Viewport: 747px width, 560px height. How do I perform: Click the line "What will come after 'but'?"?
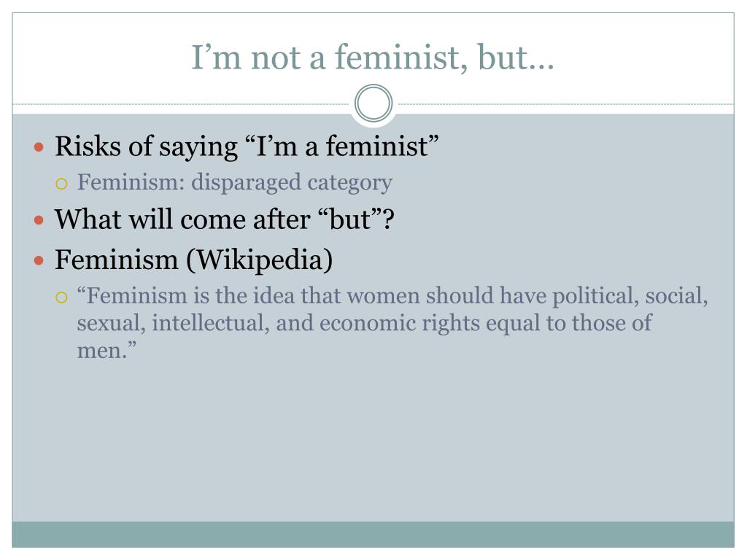[x=225, y=219]
